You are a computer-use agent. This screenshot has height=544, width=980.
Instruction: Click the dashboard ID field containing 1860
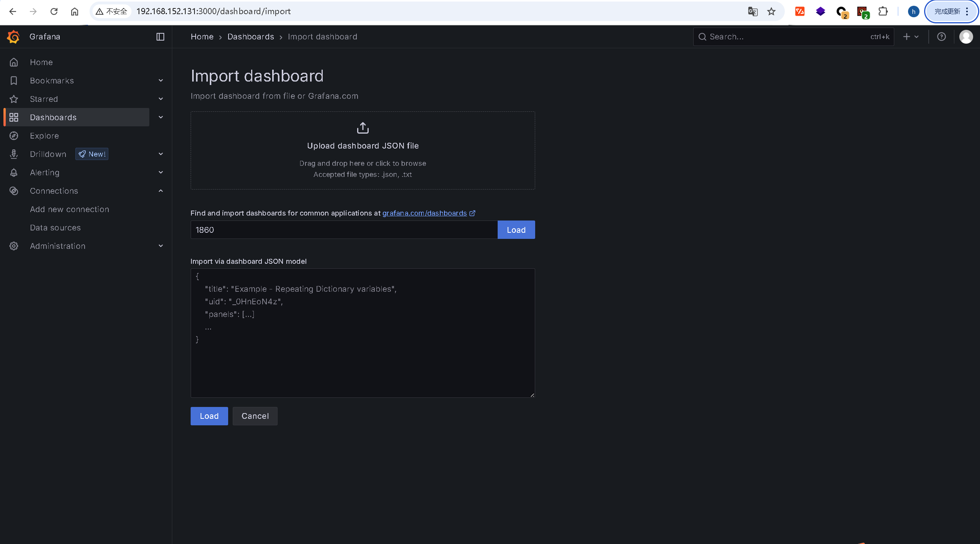coord(344,230)
